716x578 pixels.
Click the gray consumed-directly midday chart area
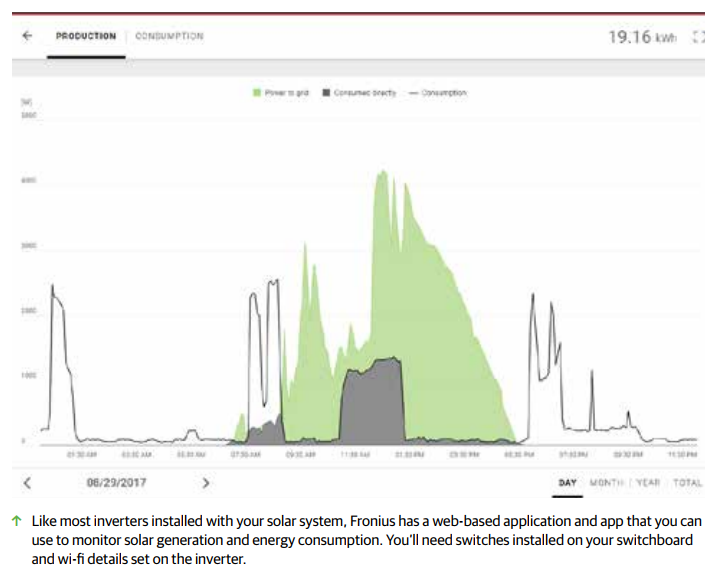(x=372, y=402)
